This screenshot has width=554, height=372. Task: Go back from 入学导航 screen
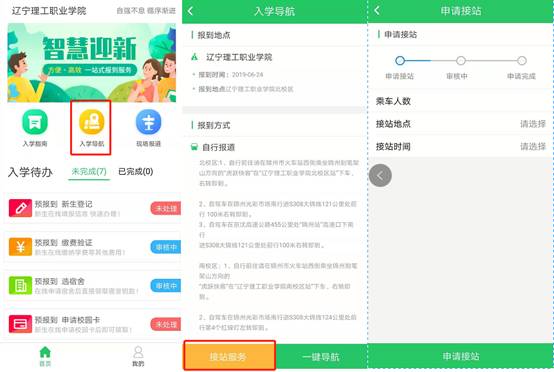click(x=190, y=11)
